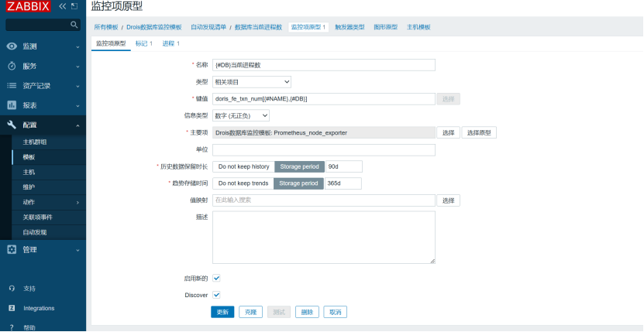Collapse the sidebar using double-arrow icon
The width and height of the screenshot is (644, 332).
[x=63, y=6]
